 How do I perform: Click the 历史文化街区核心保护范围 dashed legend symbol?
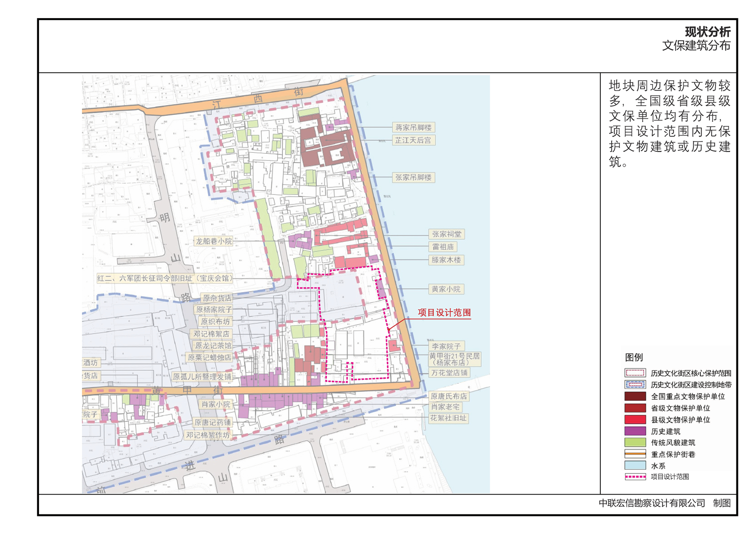tap(635, 373)
